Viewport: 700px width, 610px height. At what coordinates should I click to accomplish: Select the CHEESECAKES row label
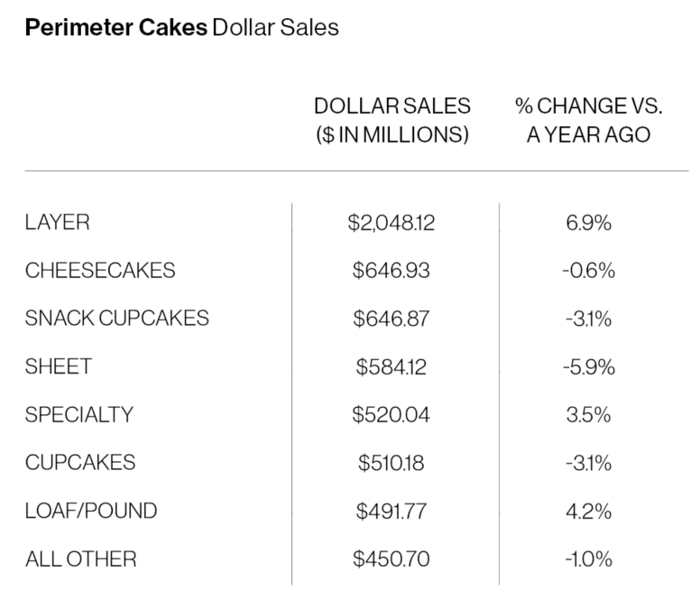(x=100, y=270)
